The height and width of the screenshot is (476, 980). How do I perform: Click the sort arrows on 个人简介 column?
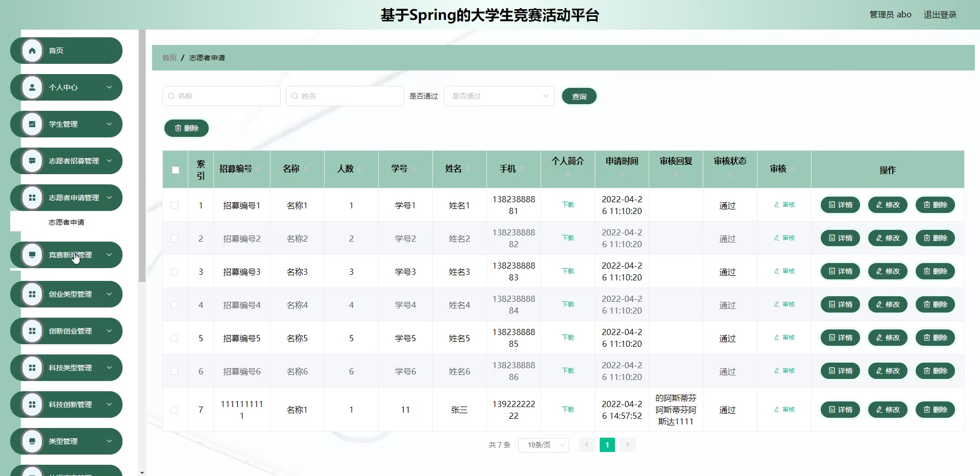568,175
